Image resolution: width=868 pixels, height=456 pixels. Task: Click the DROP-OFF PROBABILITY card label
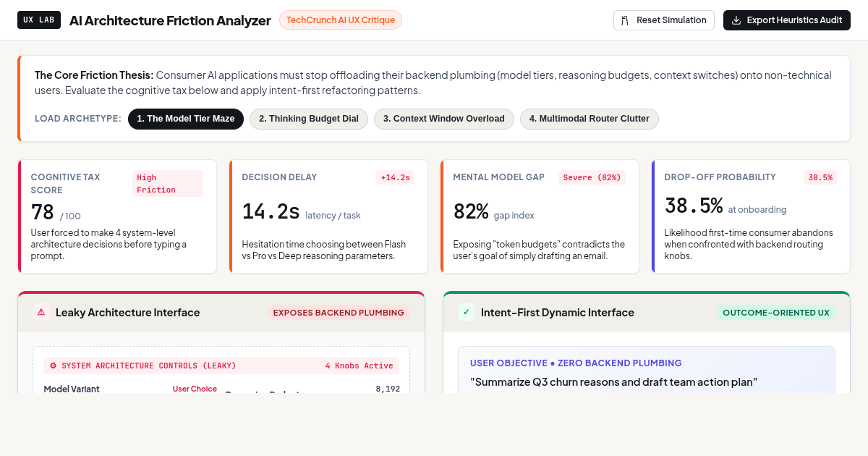click(x=720, y=177)
